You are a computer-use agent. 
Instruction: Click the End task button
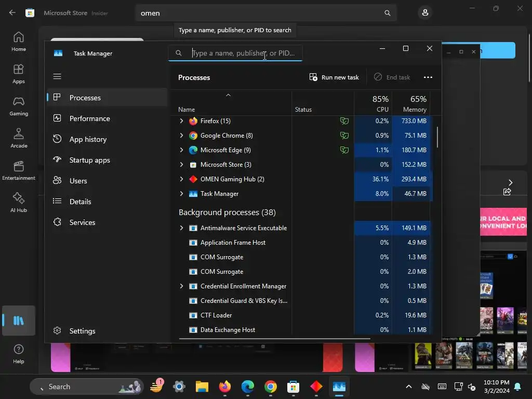(392, 77)
